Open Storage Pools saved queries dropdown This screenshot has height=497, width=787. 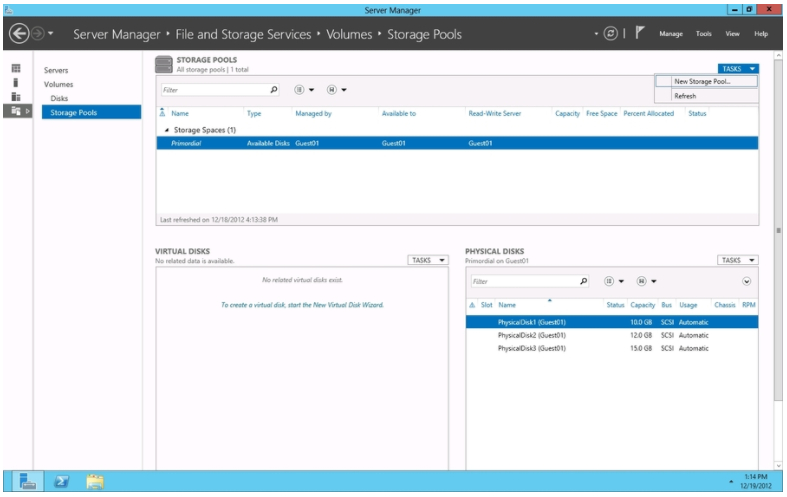(336, 90)
